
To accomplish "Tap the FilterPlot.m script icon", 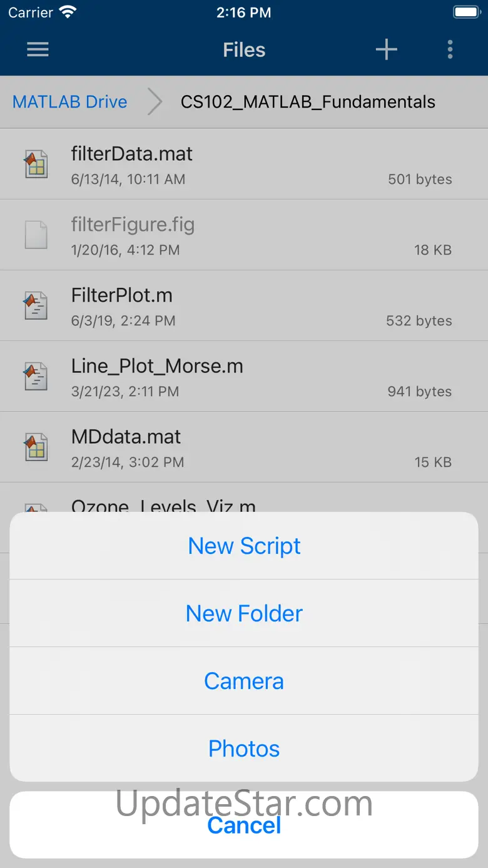I will point(36,305).
